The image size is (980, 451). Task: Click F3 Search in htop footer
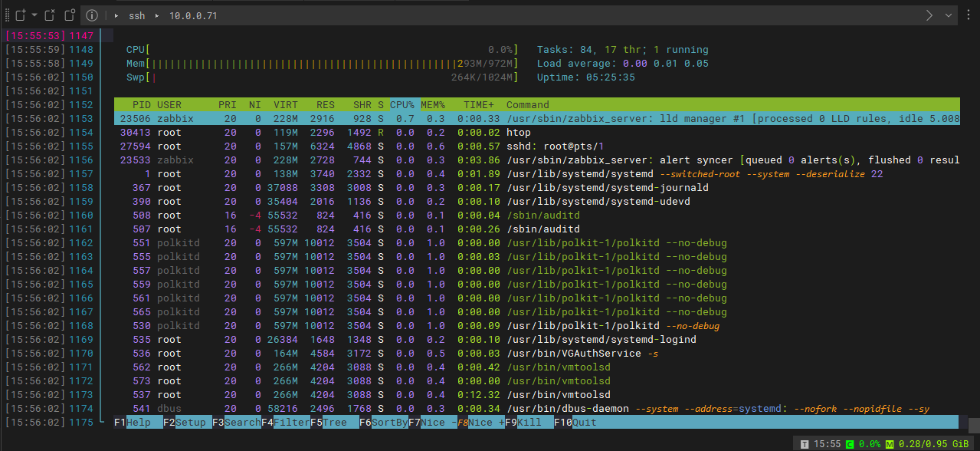click(x=236, y=423)
